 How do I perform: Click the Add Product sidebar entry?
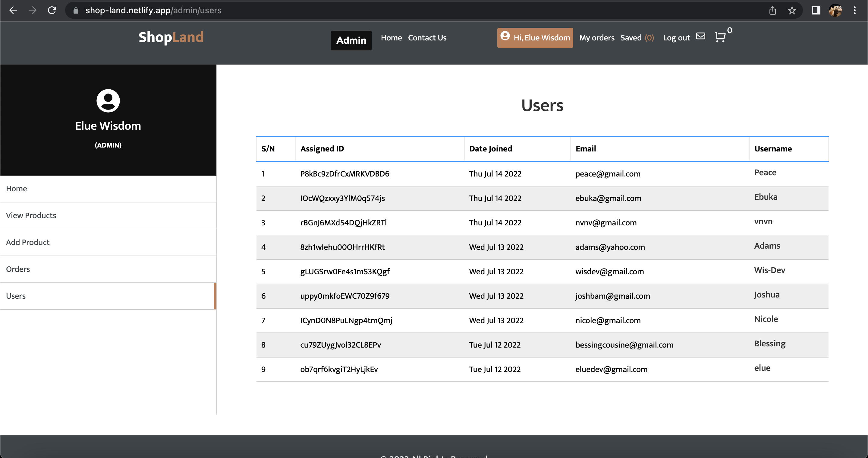[28, 242]
